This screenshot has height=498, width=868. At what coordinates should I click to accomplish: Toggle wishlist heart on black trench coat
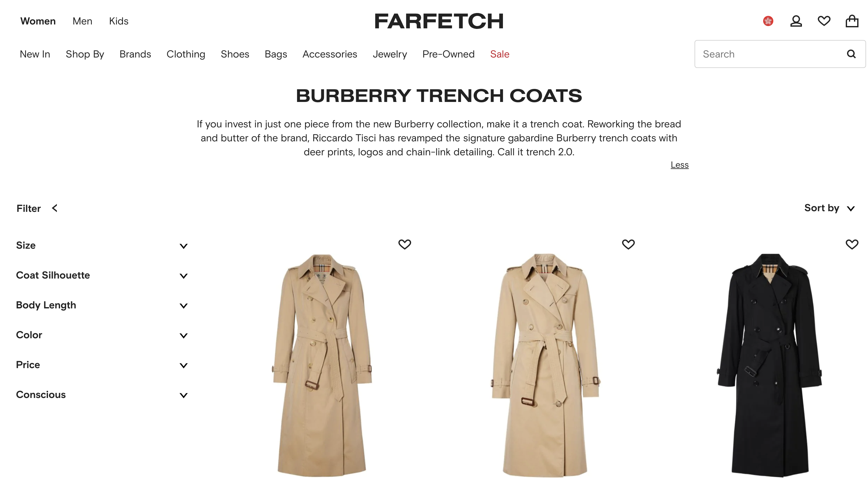(851, 244)
